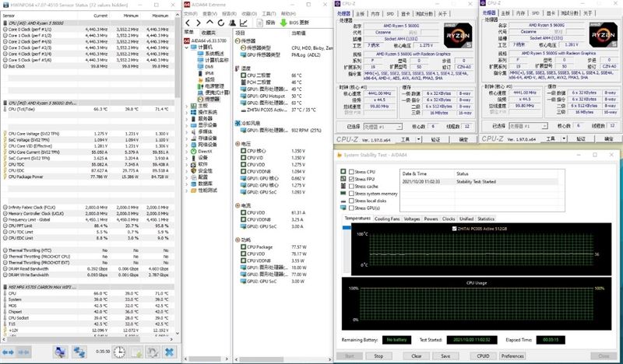
Task: Select the 传感器 sensor tree item
Action: pyautogui.click(x=212, y=100)
